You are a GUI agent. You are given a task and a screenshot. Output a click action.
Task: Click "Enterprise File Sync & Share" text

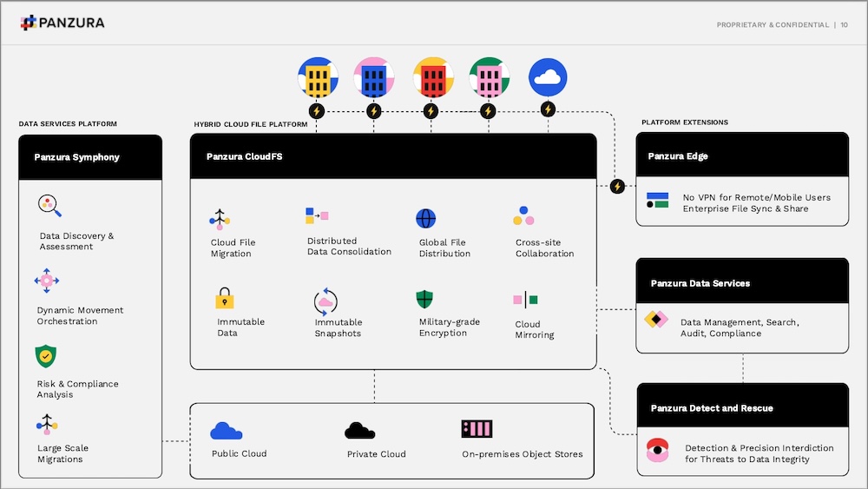pos(745,208)
